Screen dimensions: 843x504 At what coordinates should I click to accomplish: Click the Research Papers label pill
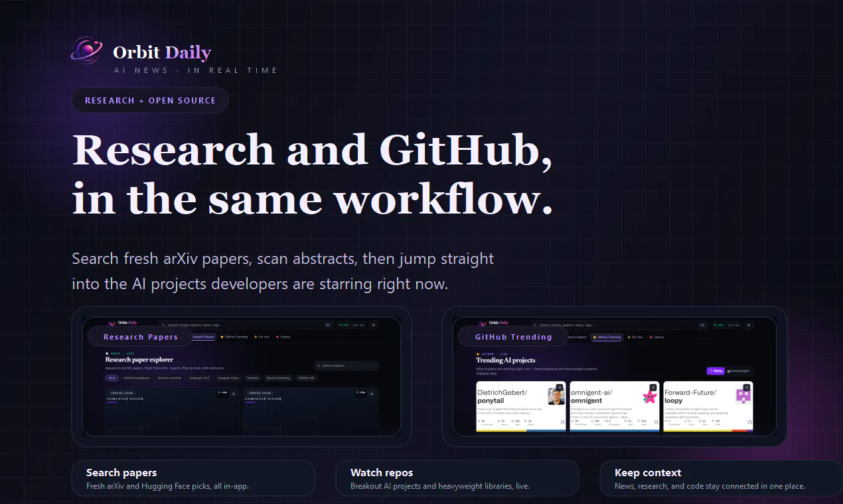click(141, 337)
